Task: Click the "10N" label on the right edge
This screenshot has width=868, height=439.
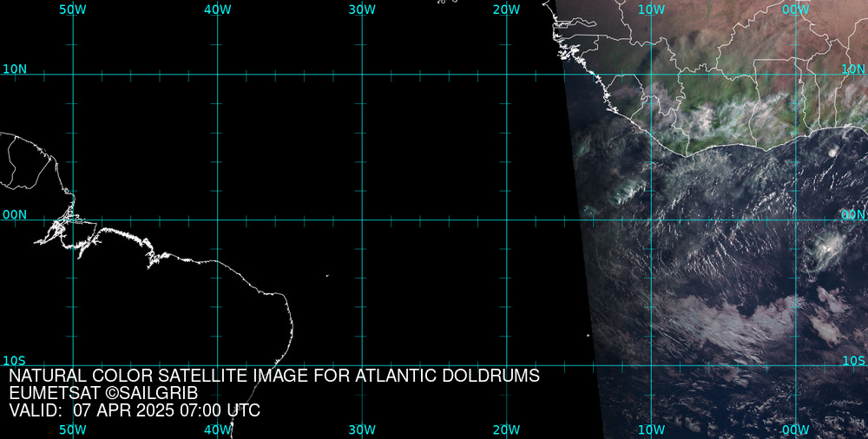Action: coord(853,69)
